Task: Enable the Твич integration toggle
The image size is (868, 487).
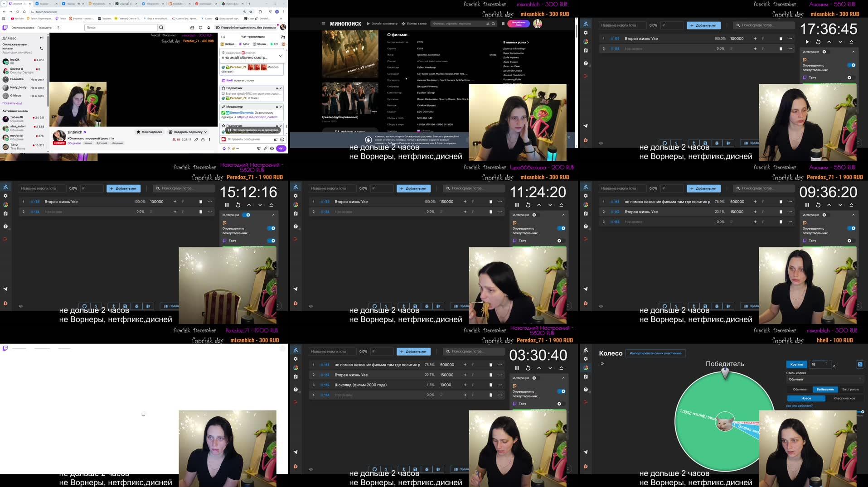Action: click(850, 77)
